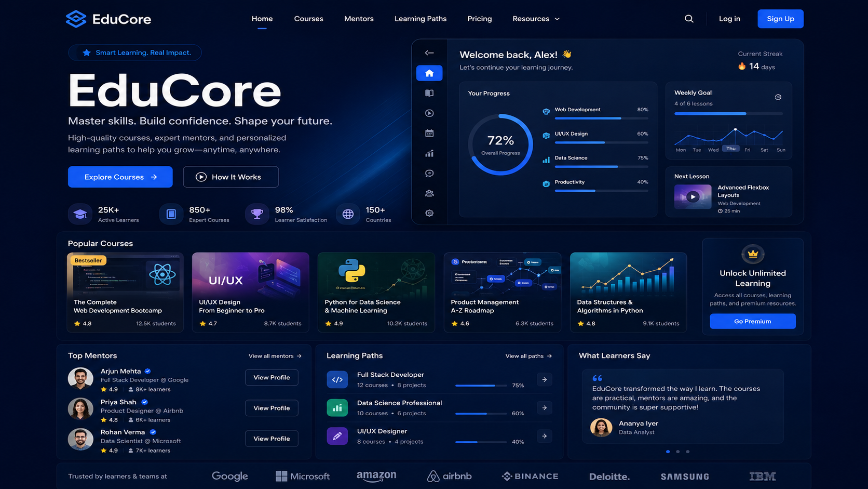Click the How It Works button
This screenshot has width=868, height=489.
[231, 177]
